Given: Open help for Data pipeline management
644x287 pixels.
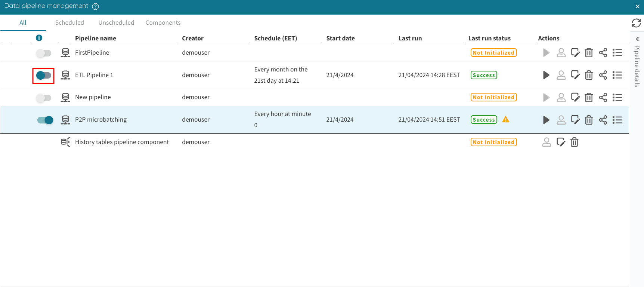Looking at the screenshot, I should pos(95,6).
